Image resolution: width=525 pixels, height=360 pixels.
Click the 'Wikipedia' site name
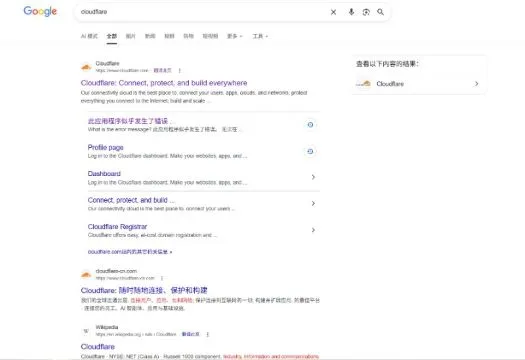coord(107,327)
